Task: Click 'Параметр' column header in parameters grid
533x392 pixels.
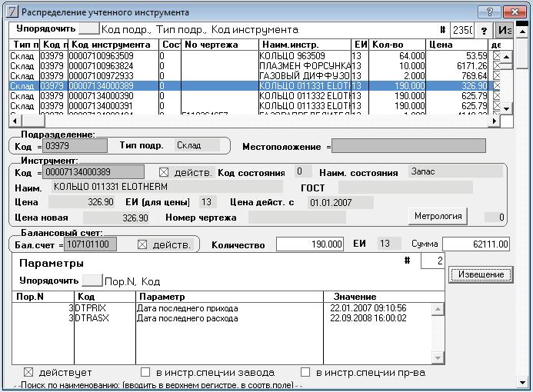Action: tap(229, 297)
